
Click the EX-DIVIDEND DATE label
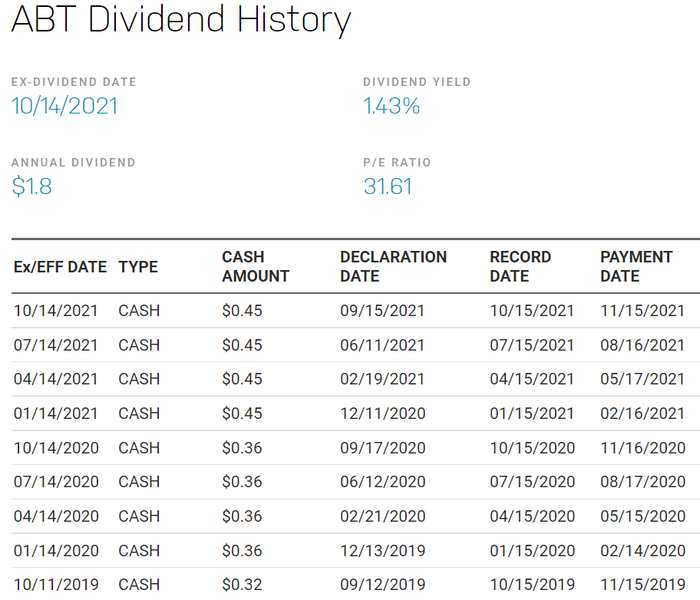pos(74,82)
